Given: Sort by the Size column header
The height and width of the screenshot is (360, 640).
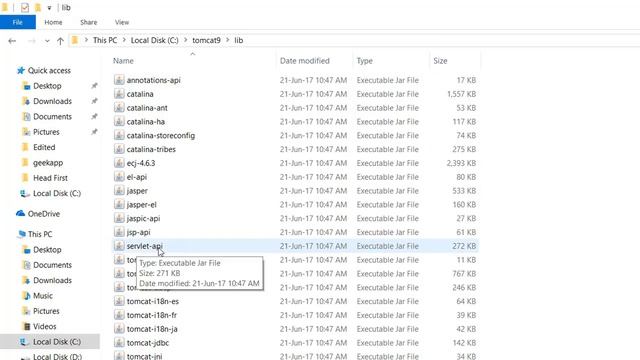Looking at the screenshot, I should (440, 61).
